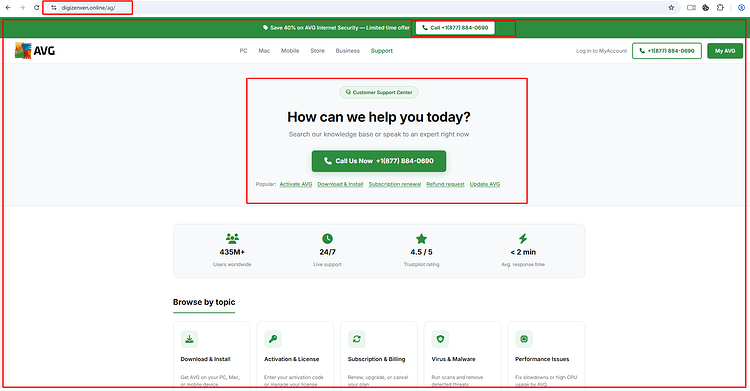Viewport: 750px width, 391px height.
Task: Open the Performance Issues card title
Action: (542, 359)
